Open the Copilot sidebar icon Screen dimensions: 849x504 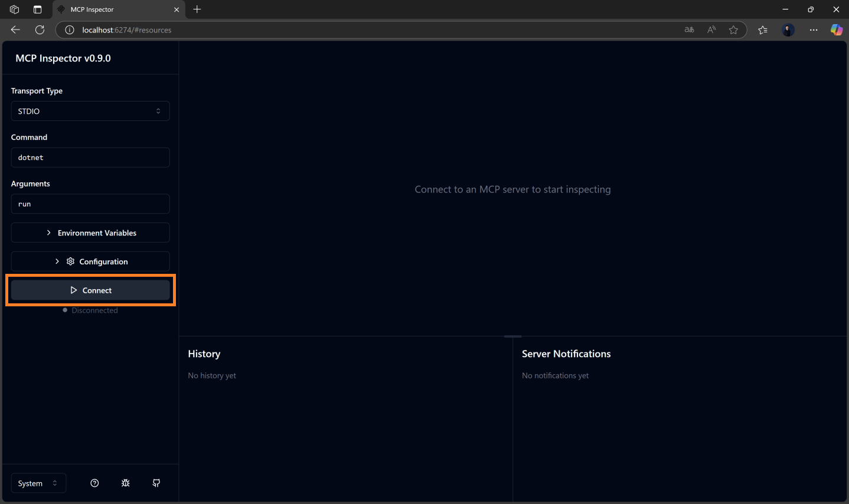pos(837,30)
